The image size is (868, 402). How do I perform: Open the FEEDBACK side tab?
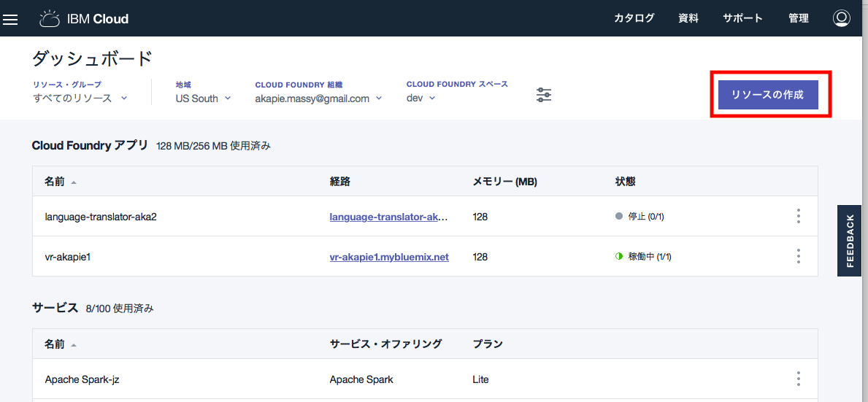click(850, 241)
